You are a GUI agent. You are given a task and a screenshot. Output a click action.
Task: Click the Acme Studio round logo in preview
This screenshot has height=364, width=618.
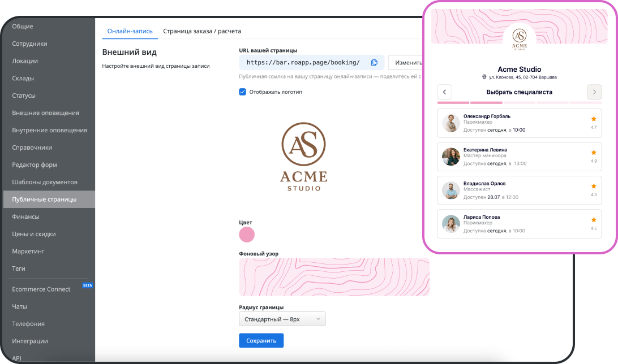tap(519, 39)
